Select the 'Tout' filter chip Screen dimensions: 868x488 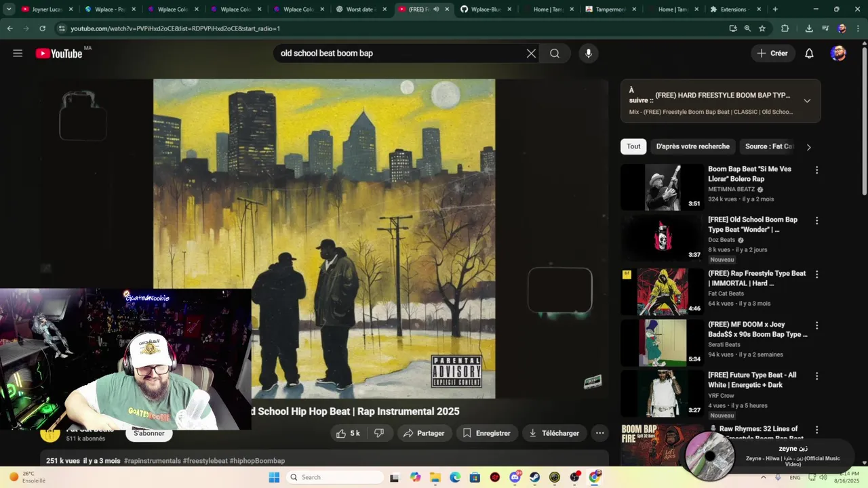pyautogui.click(x=633, y=146)
